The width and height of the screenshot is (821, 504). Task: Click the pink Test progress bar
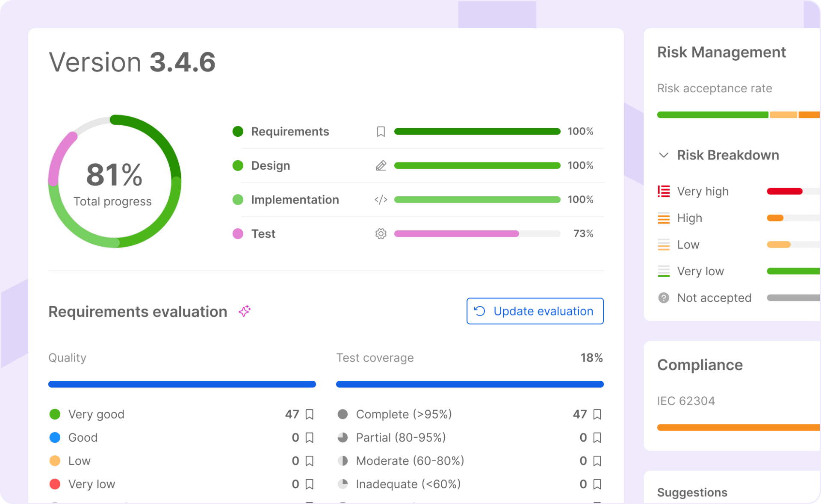pyautogui.click(x=456, y=234)
